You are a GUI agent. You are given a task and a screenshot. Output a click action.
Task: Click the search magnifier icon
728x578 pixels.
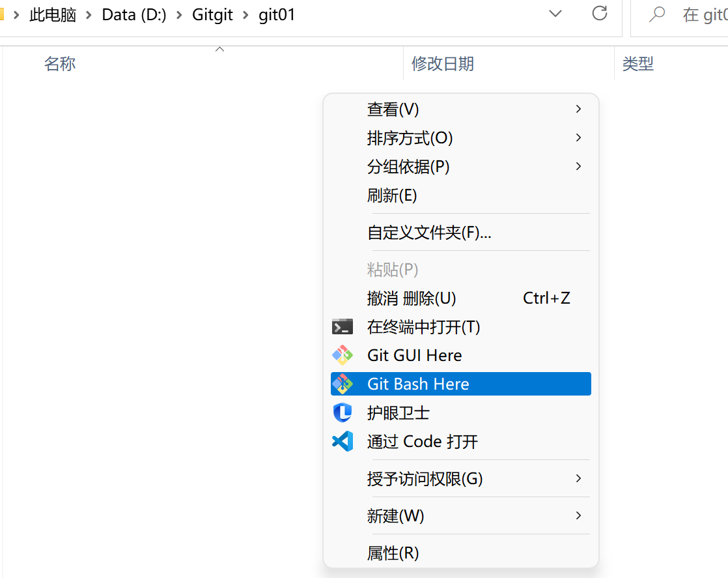tap(657, 14)
